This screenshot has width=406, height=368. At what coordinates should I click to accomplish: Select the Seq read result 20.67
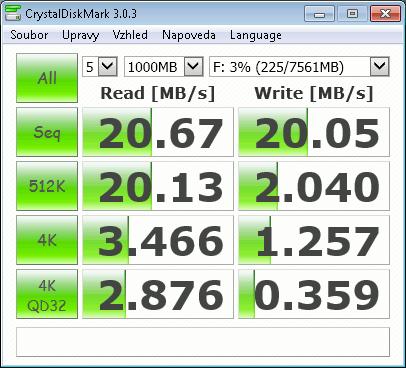(158, 132)
